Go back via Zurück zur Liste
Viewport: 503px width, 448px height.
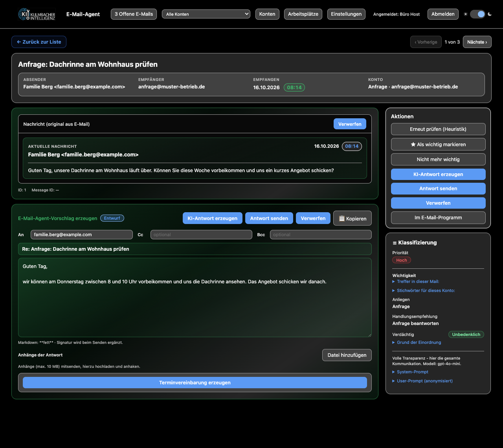[x=39, y=42]
